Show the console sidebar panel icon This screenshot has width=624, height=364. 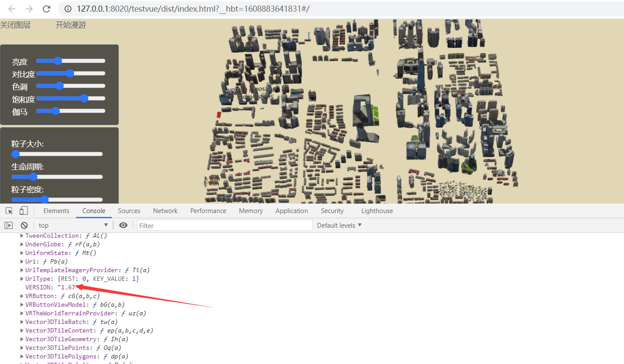coord(9,226)
